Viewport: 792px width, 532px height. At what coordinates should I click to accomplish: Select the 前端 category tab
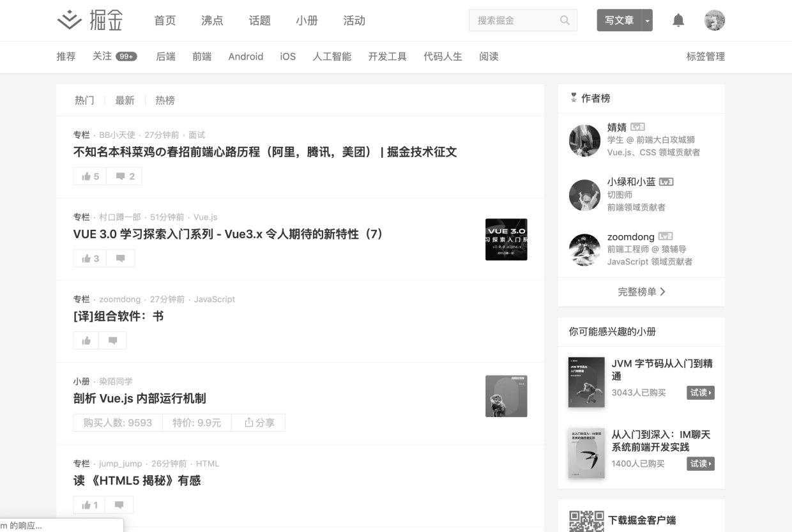(x=202, y=56)
